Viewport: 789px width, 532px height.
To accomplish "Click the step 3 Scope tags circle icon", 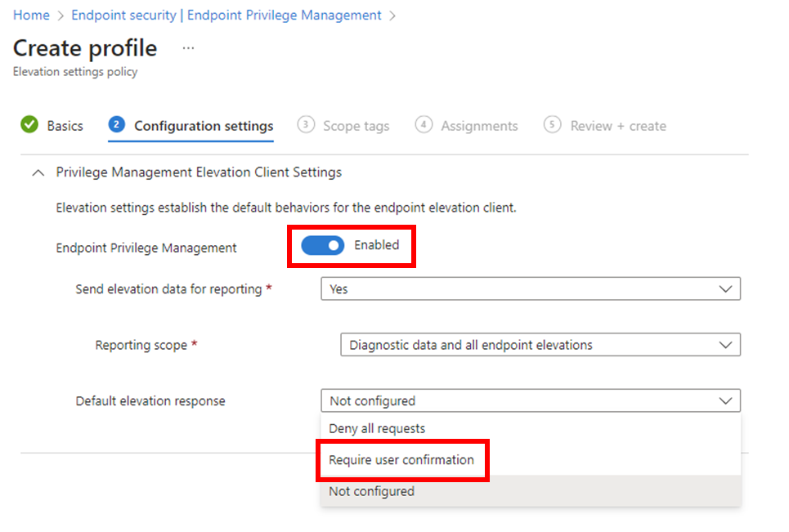I will [x=306, y=125].
